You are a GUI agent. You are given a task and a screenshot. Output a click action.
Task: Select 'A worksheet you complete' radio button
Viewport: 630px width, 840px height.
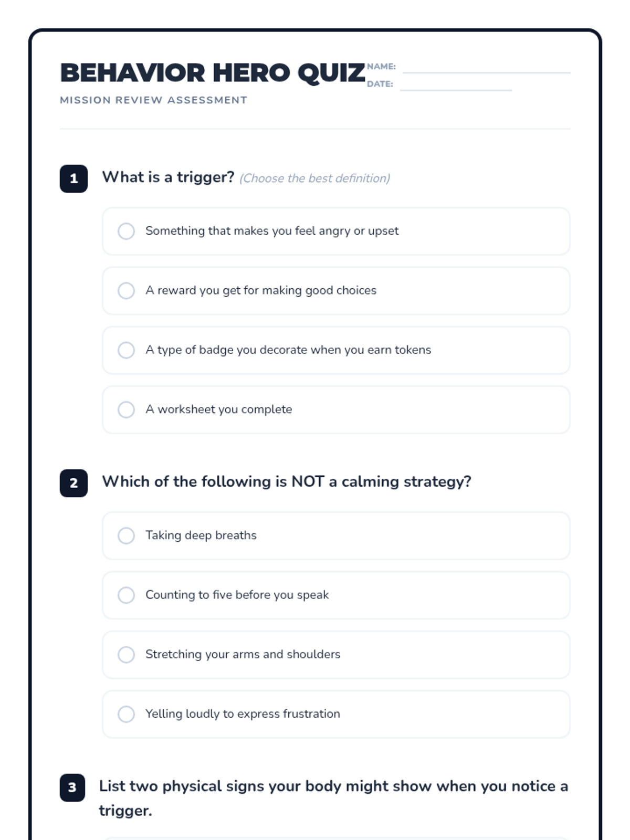pos(126,409)
